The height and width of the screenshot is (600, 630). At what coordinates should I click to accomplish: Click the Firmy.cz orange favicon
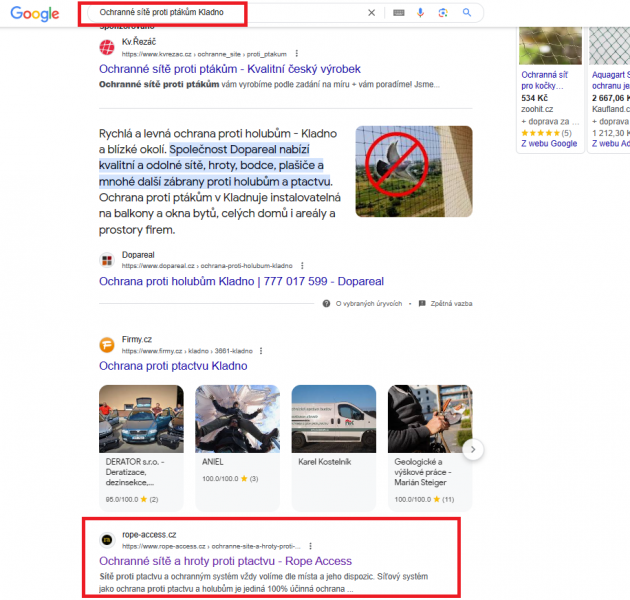coord(107,345)
